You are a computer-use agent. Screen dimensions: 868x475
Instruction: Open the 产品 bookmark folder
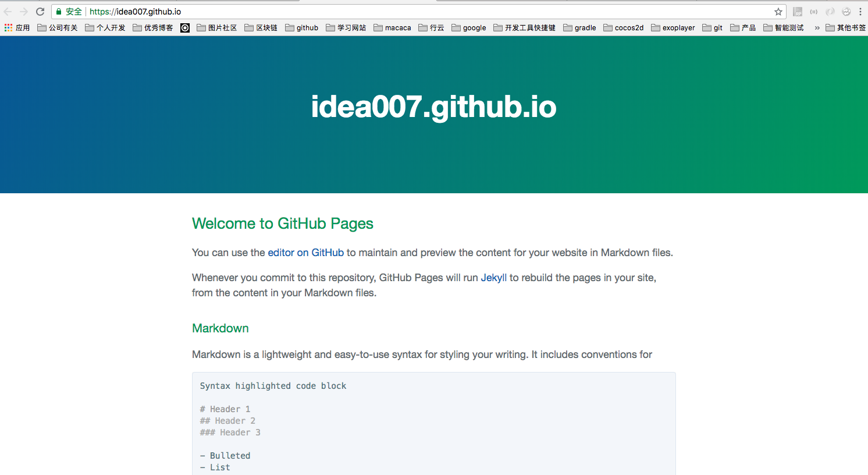744,27
